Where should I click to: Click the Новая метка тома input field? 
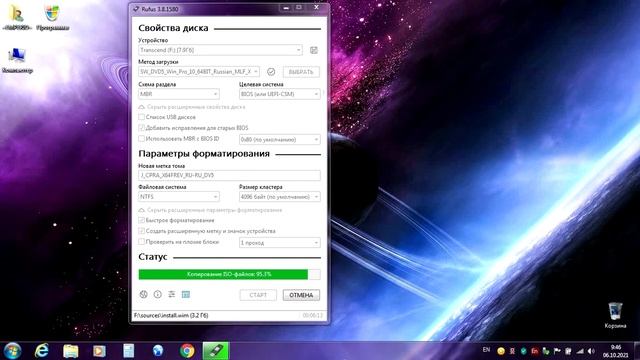[229, 175]
